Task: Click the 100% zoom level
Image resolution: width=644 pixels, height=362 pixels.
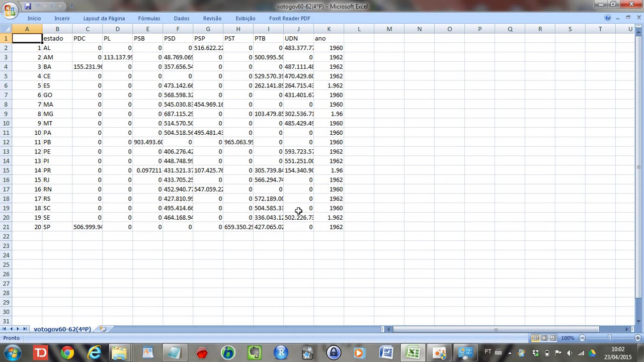Action: (x=568, y=338)
